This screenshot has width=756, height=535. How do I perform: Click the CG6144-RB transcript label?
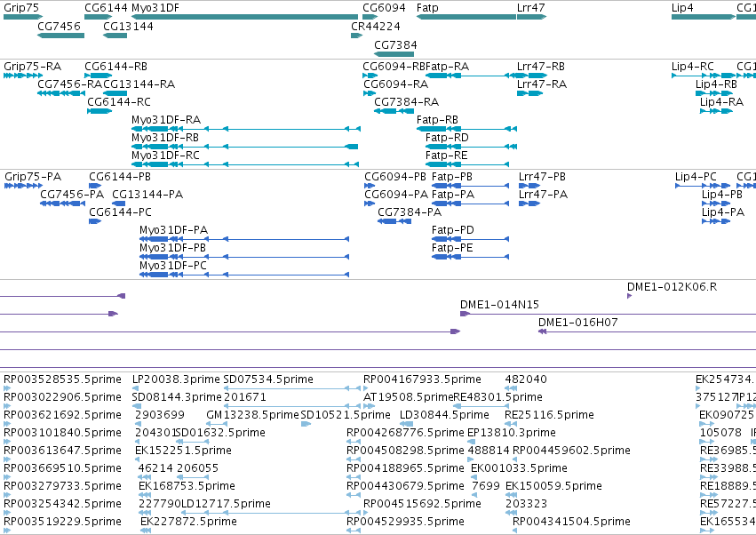115,67
